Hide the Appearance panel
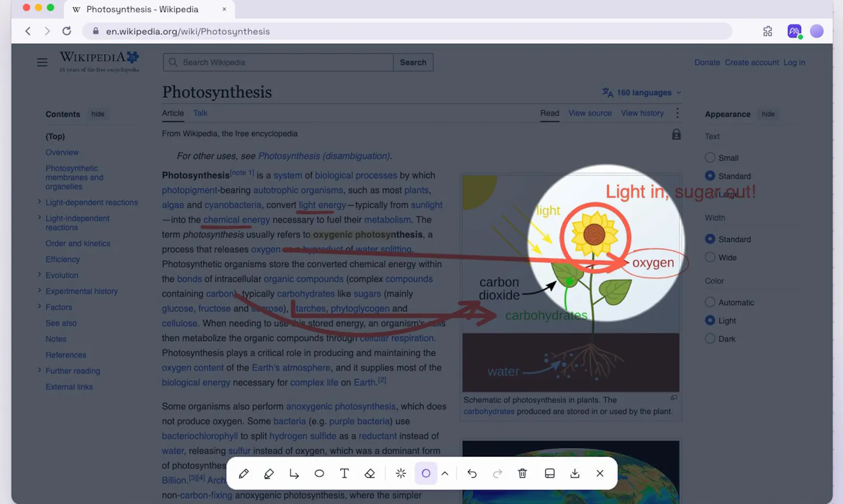This screenshot has height=504, width=843. tap(768, 114)
